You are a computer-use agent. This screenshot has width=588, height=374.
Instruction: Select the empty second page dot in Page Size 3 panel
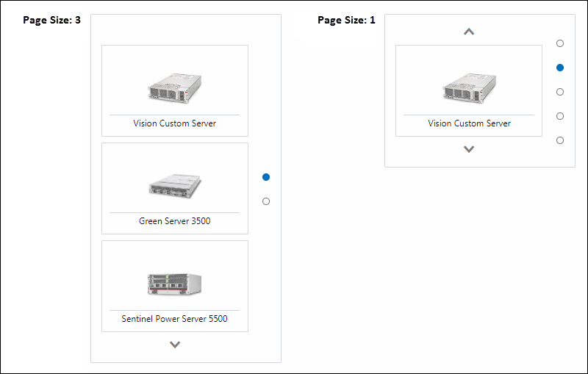click(x=266, y=201)
